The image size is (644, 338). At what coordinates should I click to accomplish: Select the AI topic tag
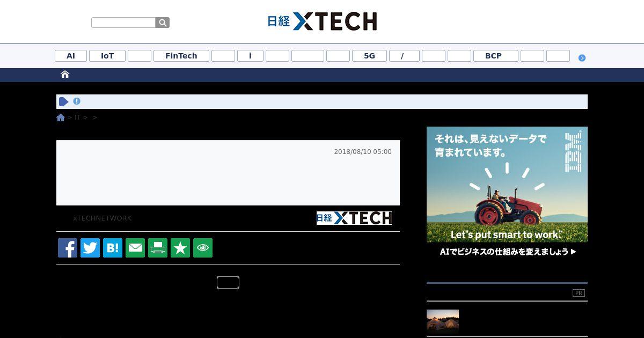[x=71, y=56]
